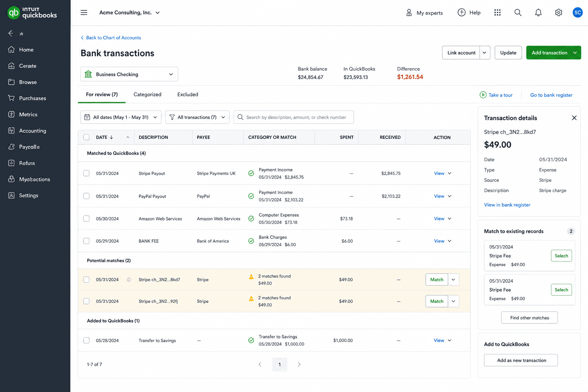Click Go to bank register link
588x392 pixels.
pos(551,95)
